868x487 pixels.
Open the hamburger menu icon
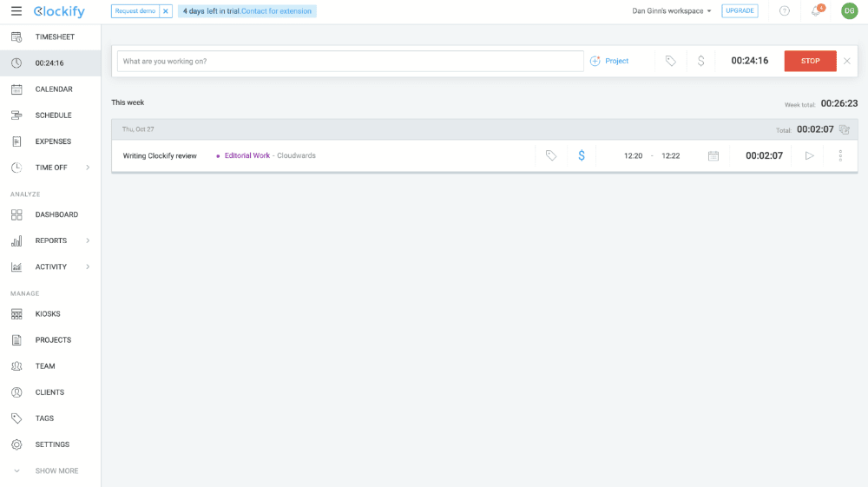(16, 11)
